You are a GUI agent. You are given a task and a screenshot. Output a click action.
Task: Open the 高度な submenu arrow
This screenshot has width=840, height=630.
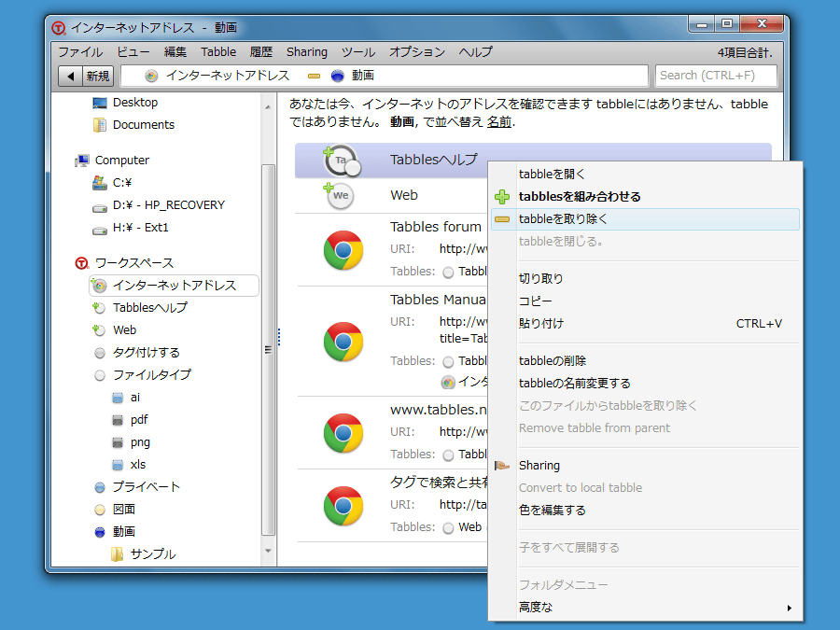789,608
